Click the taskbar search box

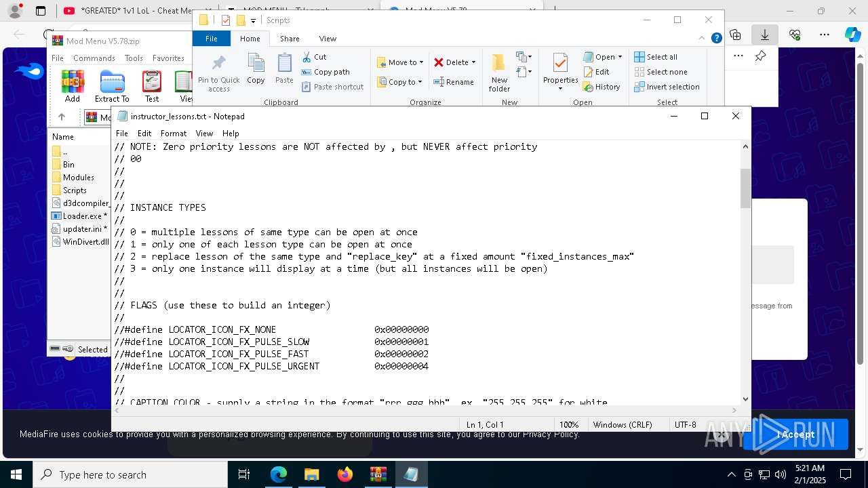pos(130,474)
